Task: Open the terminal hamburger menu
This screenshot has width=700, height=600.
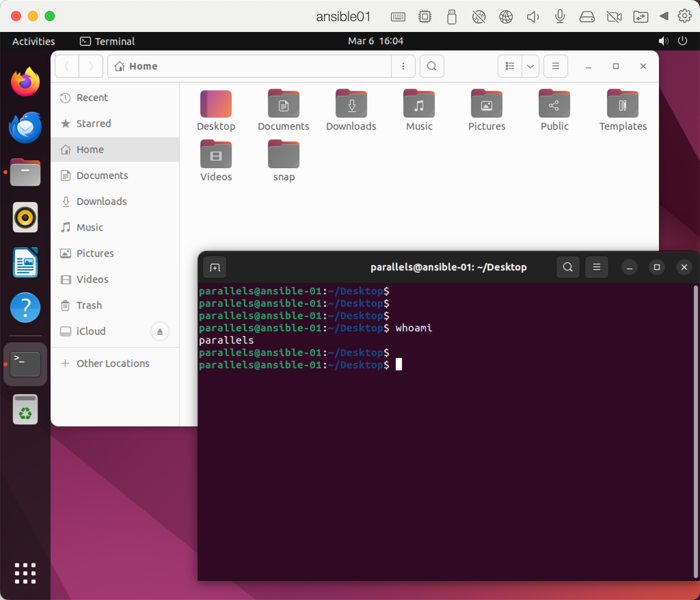Action: point(597,267)
